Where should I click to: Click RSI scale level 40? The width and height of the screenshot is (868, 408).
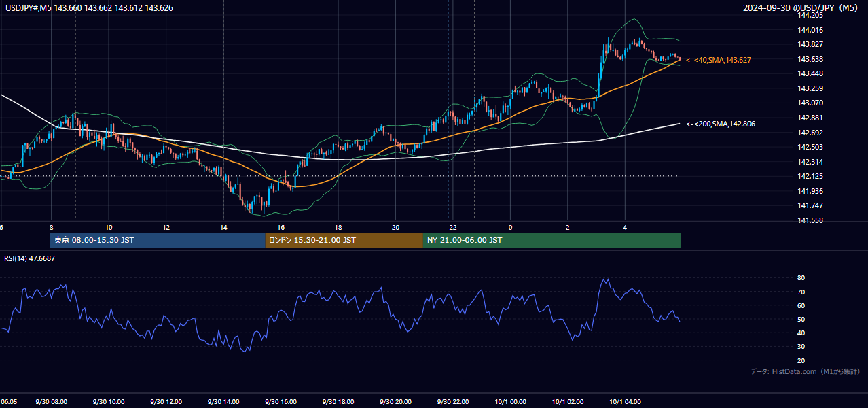(801, 333)
